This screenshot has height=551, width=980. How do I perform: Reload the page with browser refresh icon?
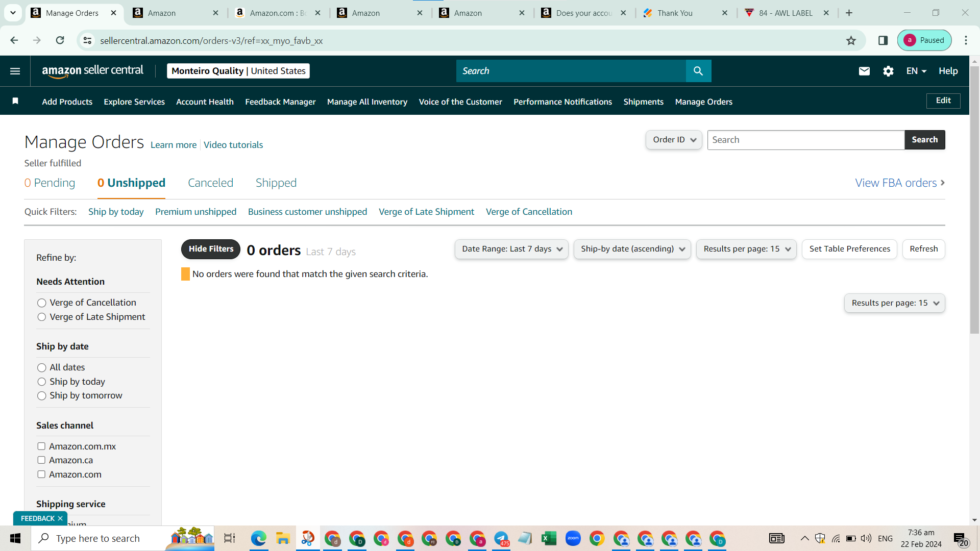pos(60,40)
